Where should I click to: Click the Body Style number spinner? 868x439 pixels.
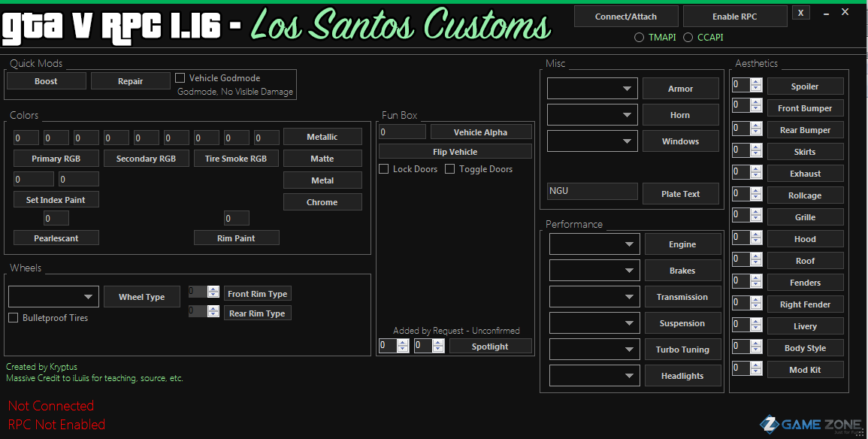[747, 347]
